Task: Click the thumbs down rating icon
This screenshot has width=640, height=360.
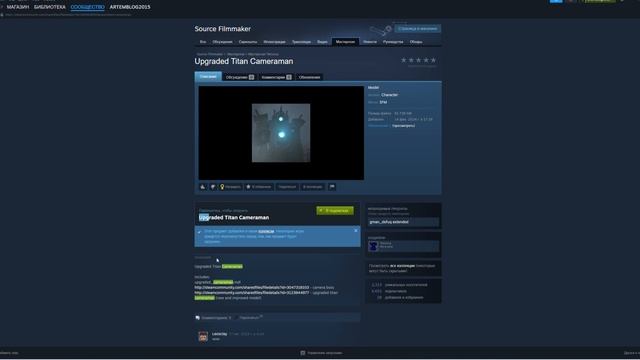Action: point(213,187)
